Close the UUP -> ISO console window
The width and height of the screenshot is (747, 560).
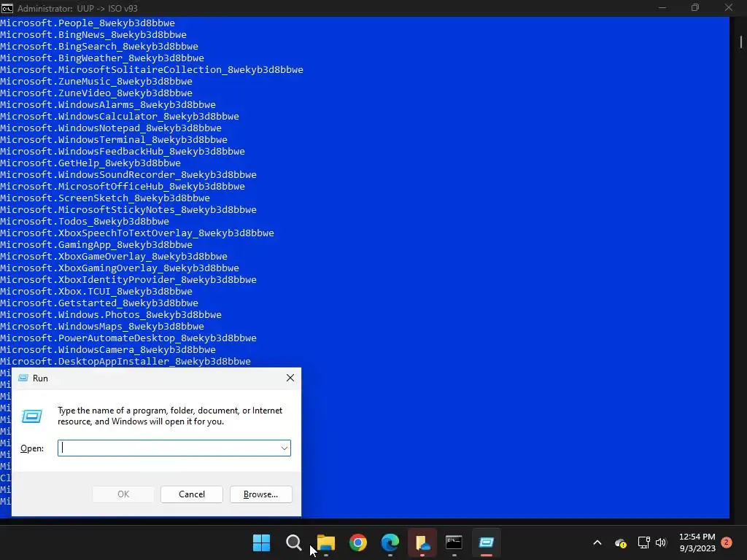coord(729,8)
